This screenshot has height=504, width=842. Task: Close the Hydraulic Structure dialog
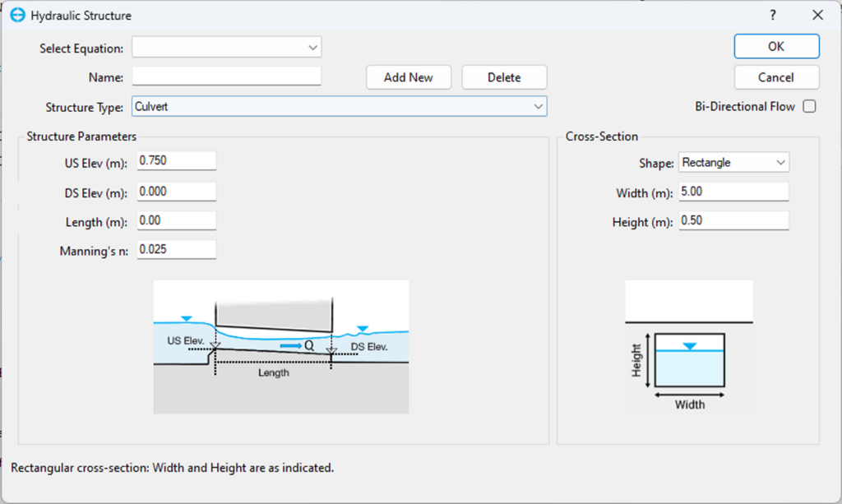point(817,16)
